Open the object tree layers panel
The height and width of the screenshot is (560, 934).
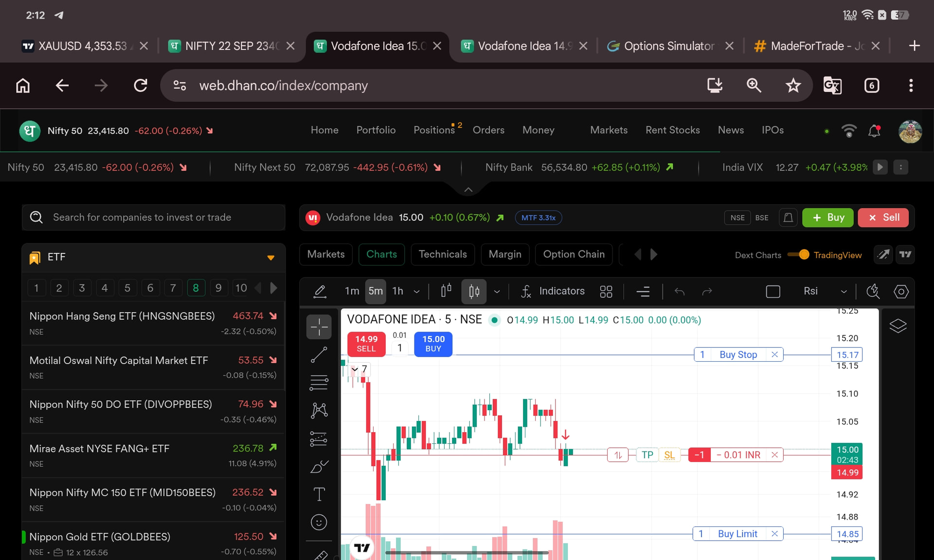(x=898, y=326)
